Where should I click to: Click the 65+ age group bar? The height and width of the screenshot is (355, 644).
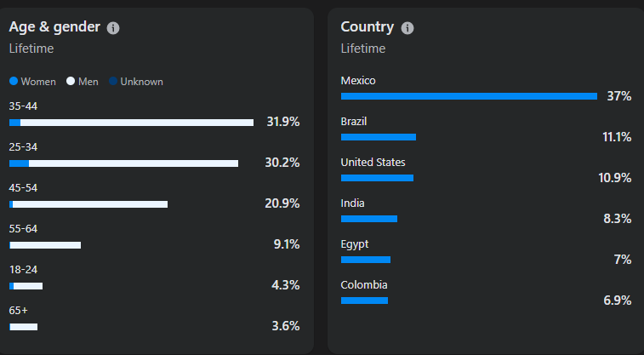[24, 327]
